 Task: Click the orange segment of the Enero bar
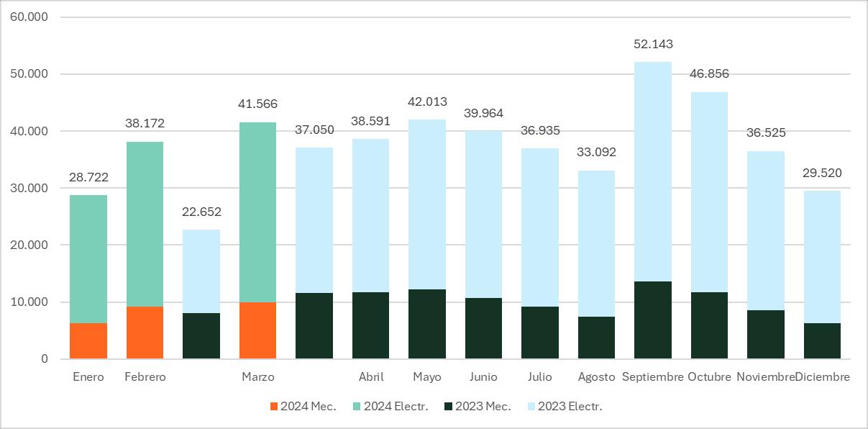(88, 341)
